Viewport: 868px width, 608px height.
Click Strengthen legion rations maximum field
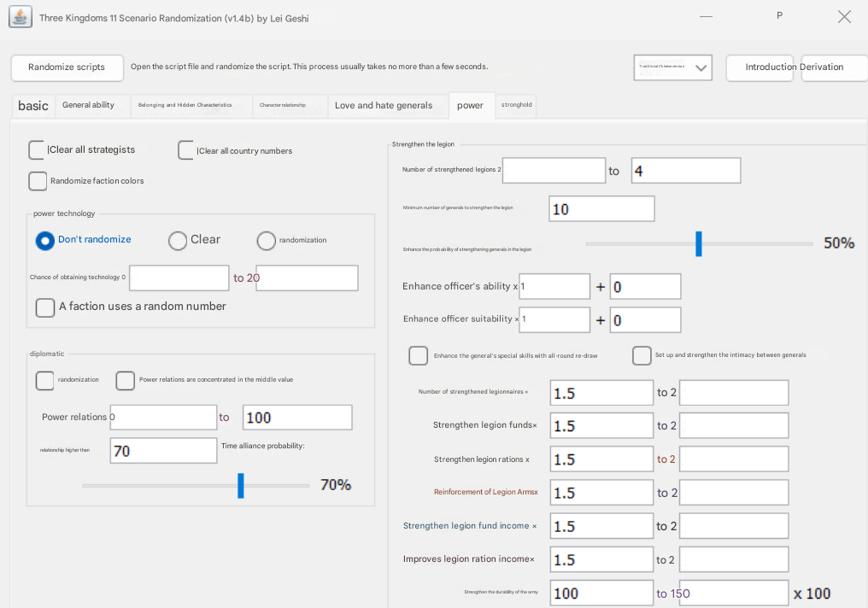(x=734, y=459)
